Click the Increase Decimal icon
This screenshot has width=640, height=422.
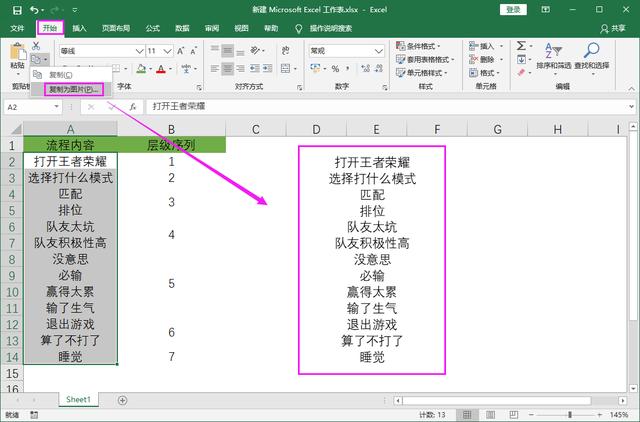tap(365, 69)
